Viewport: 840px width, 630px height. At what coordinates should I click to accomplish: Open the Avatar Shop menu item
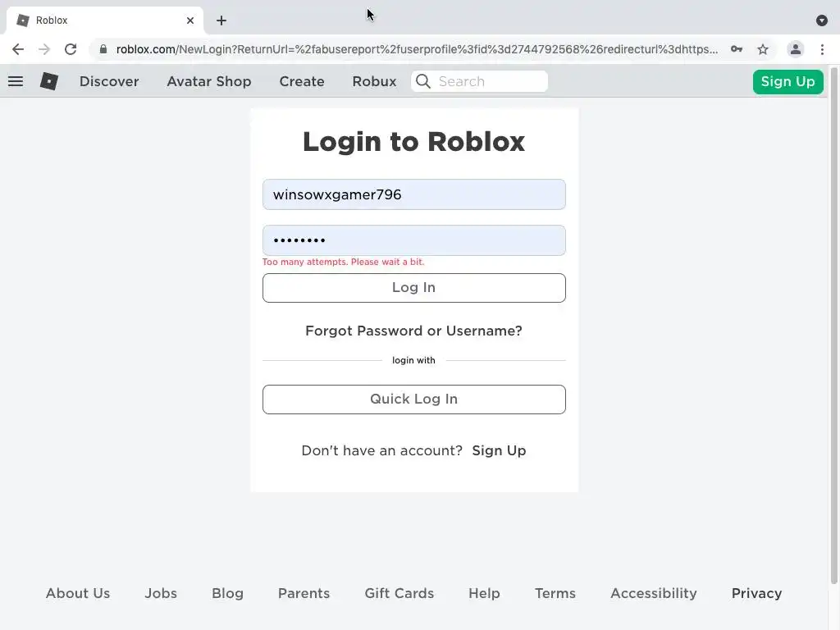(209, 81)
